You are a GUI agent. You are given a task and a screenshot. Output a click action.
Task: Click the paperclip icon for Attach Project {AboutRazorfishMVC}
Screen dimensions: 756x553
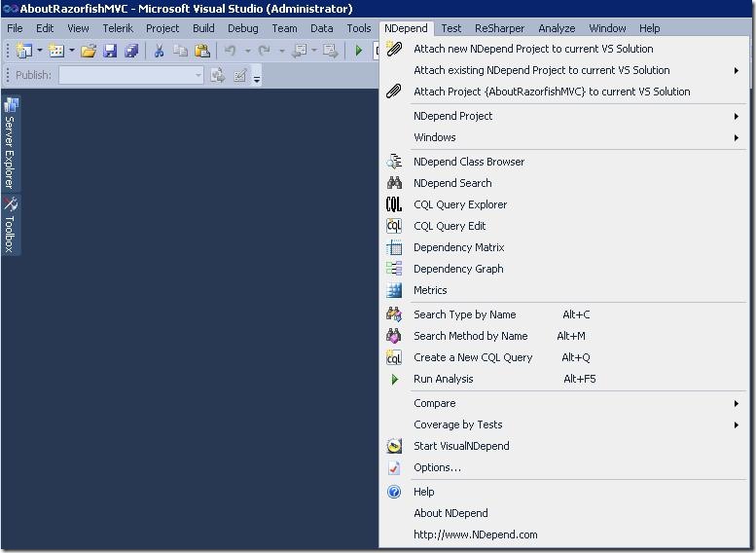[394, 92]
